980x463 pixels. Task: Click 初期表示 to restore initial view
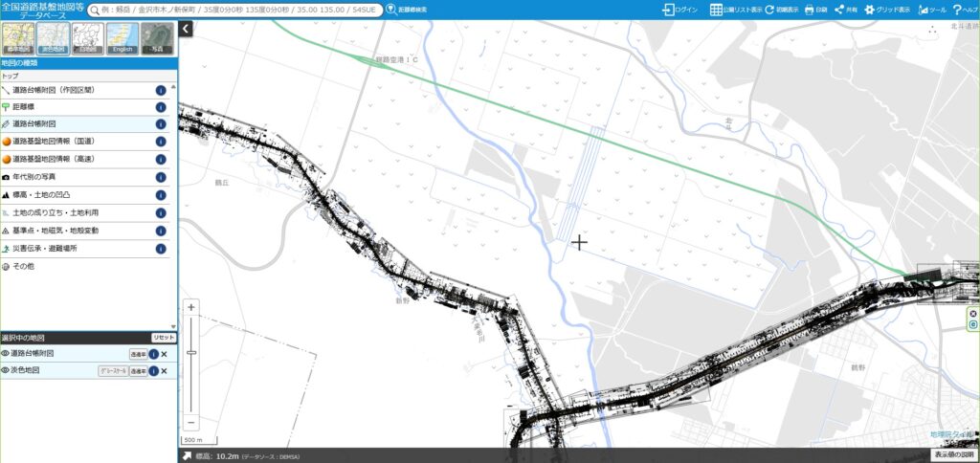click(781, 10)
